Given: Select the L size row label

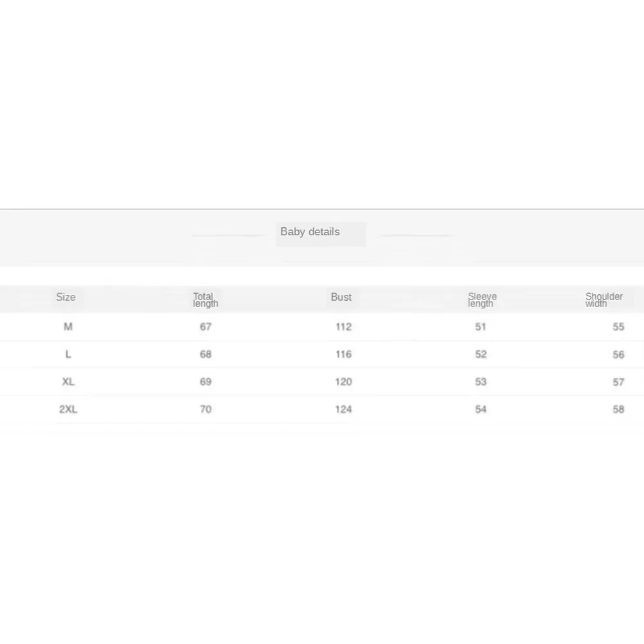Looking at the screenshot, I should pos(68,354).
